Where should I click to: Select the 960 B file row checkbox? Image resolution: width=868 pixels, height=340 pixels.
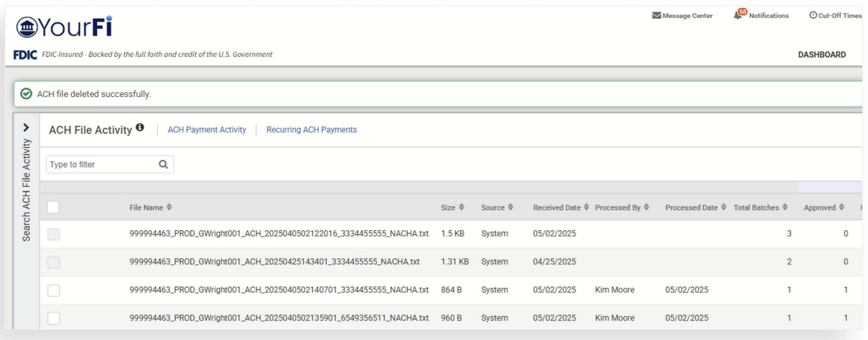54,318
